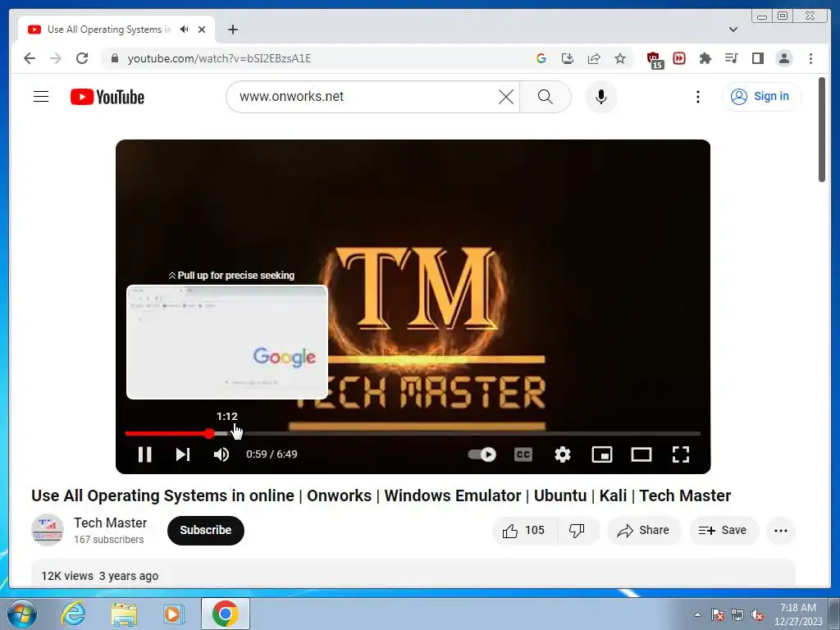
Task: Clear the search query with X
Action: coord(506,97)
